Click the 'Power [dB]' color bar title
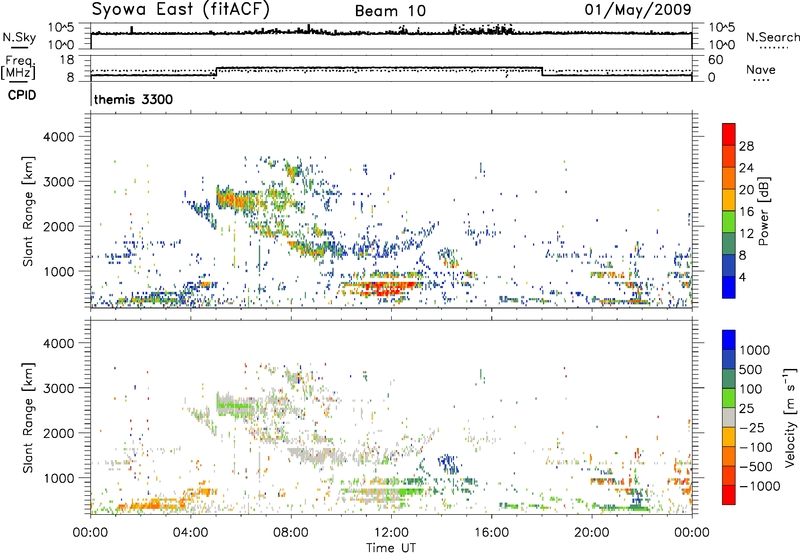 tap(763, 211)
